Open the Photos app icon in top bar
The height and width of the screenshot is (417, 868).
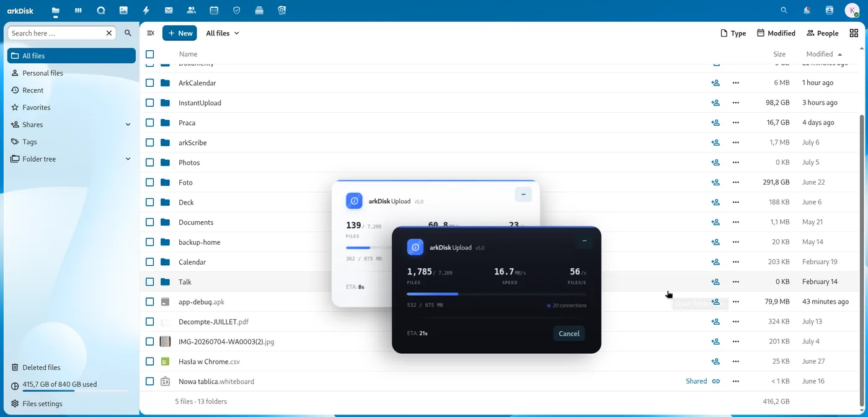[x=123, y=11]
